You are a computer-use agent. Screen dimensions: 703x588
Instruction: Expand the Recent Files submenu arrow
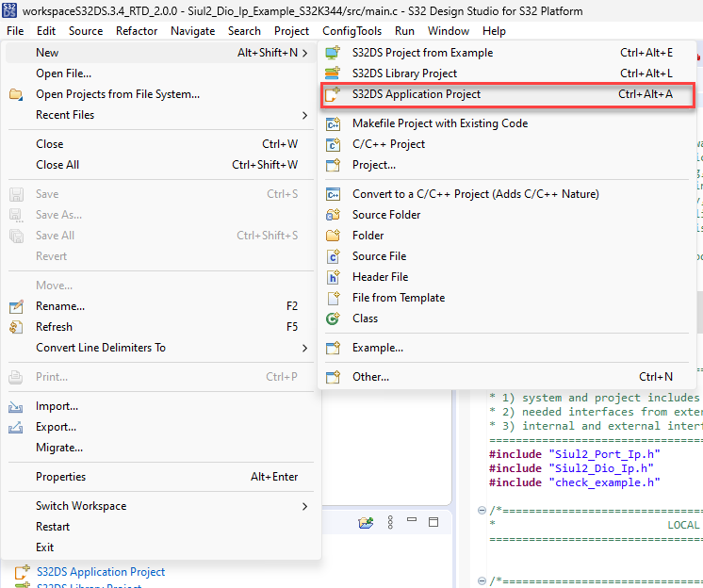pos(304,115)
